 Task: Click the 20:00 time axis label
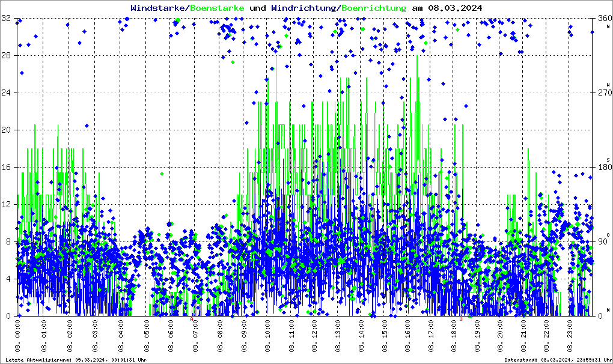pyautogui.click(x=500, y=336)
